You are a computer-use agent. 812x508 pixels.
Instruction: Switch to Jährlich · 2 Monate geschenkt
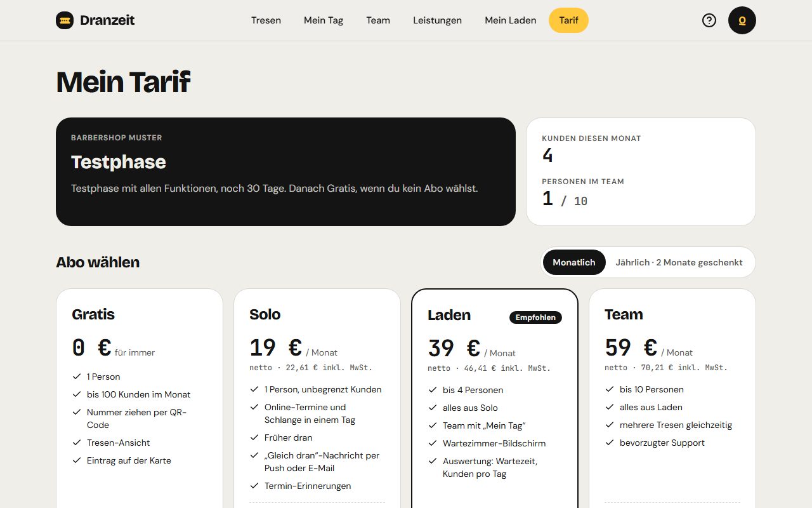[x=679, y=262]
